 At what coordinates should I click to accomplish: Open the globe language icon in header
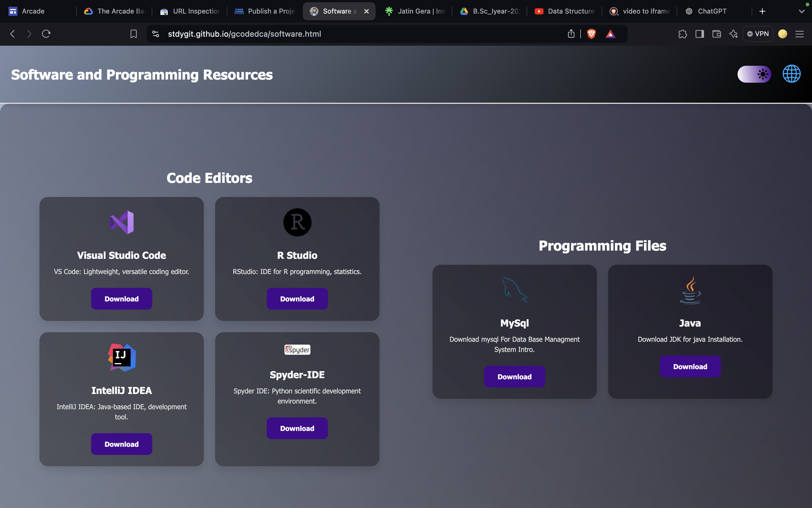pos(791,74)
